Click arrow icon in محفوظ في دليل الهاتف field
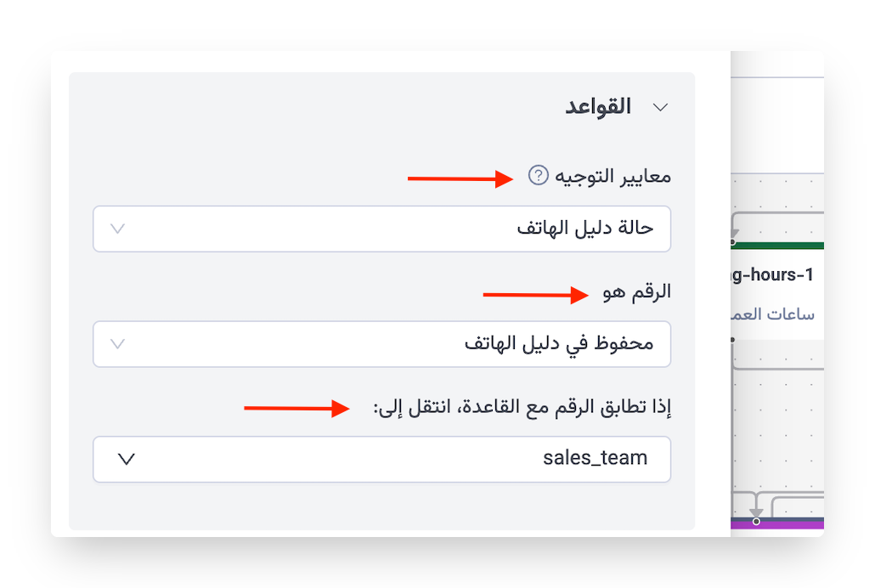 point(119,343)
